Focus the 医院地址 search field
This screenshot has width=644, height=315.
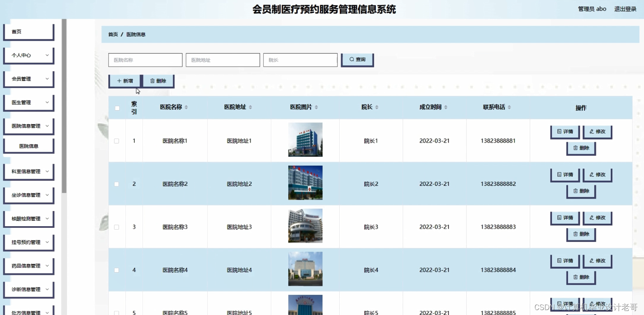pyautogui.click(x=223, y=60)
